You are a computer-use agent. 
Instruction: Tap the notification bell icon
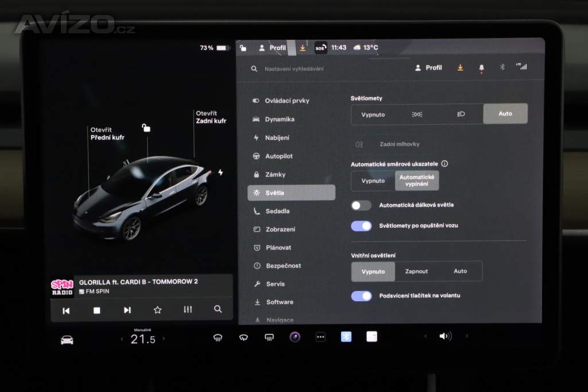[481, 68]
